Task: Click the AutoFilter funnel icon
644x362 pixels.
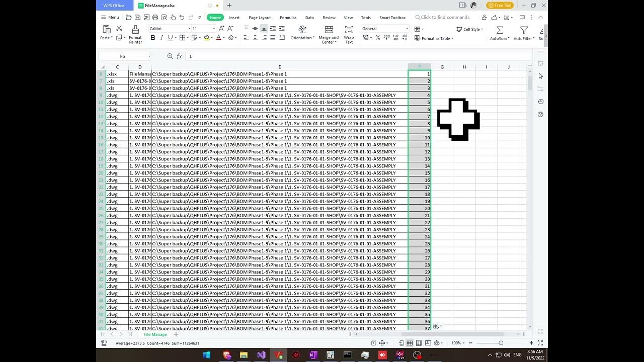Action: pos(524,30)
